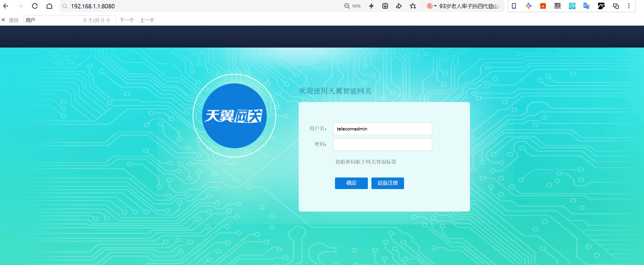Screen dimensions: 644x265
Task: Click the forward navigation arrow
Action: point(20,6)
